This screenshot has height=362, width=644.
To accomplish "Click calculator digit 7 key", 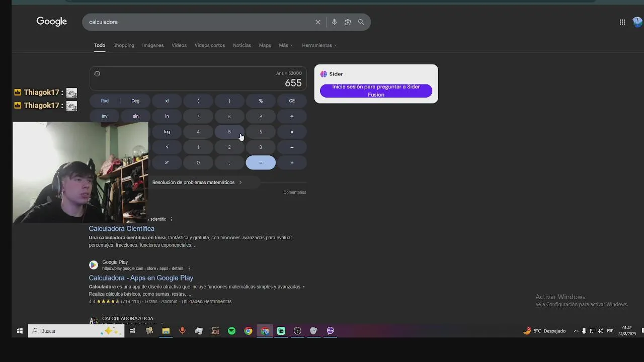I will tap(198, 116).
